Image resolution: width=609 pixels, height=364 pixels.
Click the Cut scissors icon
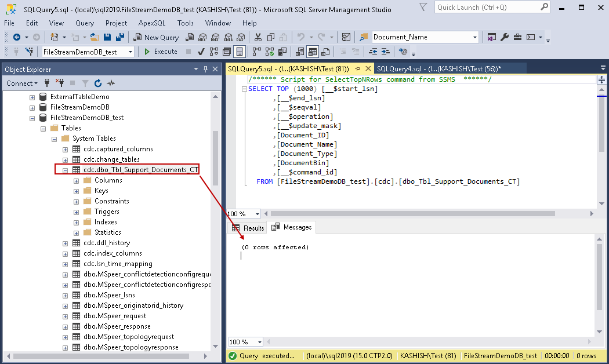coord(258,37)
